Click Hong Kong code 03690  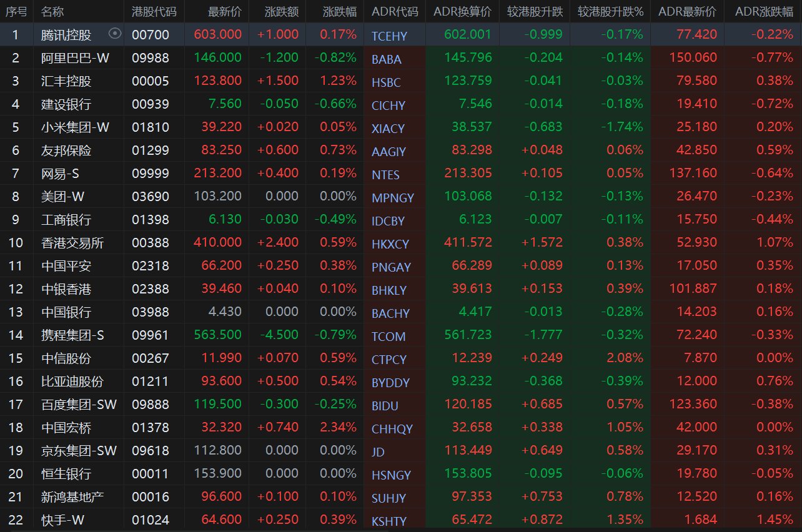point(151,197)
